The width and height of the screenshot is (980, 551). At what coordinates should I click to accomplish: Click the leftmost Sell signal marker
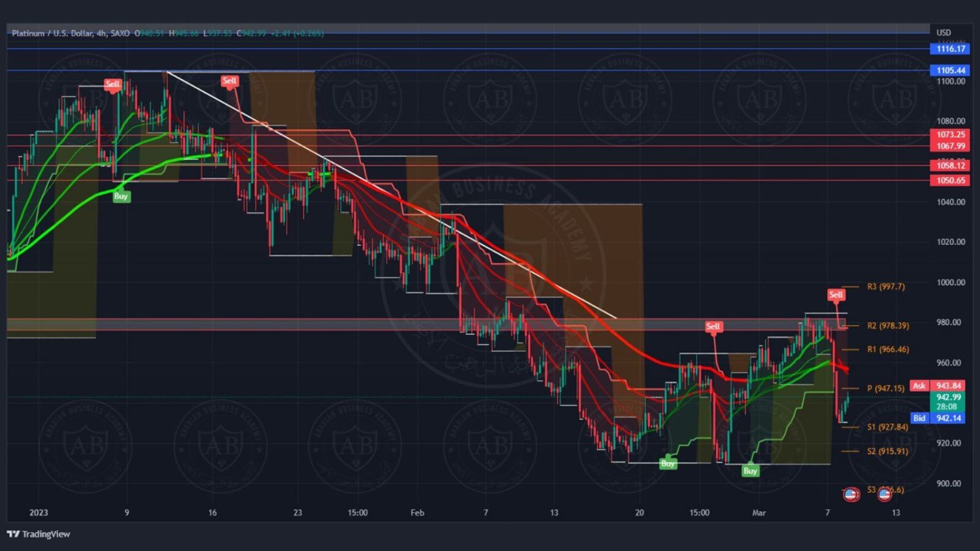[x=112, y=84]
